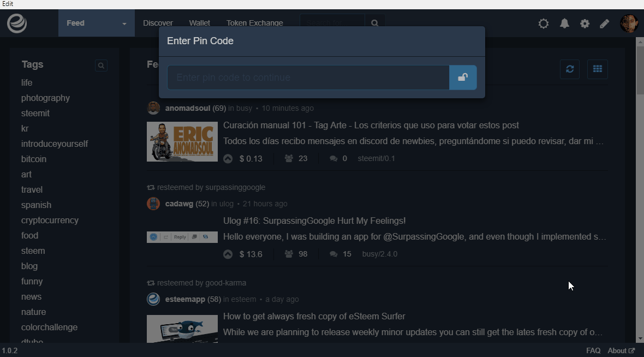
Task: Select the steem tag
Action: coord(33,251)
